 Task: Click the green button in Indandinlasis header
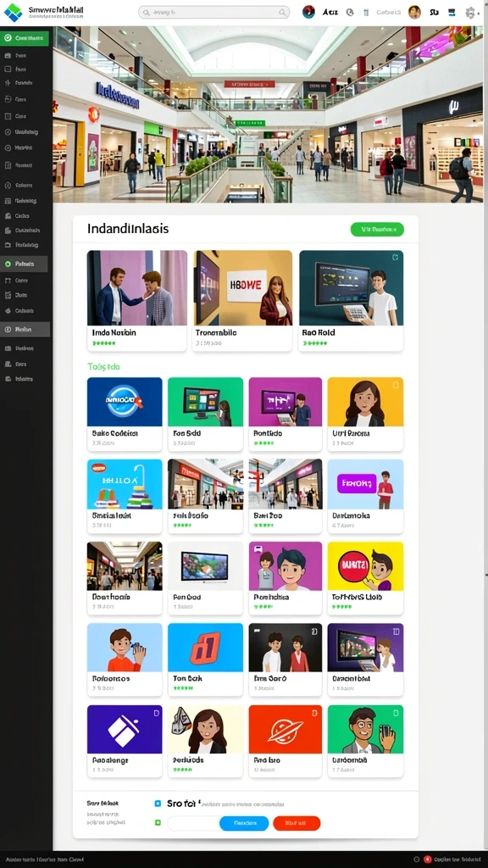point(377,229)
